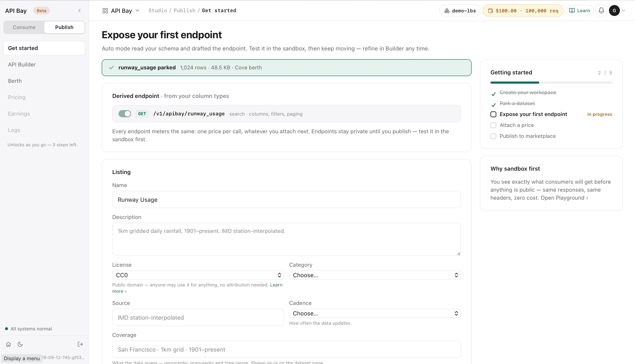The image size is (635, 364).
Task: Click the home icon in sidebar footer
Action: click(x=8, y=344)
